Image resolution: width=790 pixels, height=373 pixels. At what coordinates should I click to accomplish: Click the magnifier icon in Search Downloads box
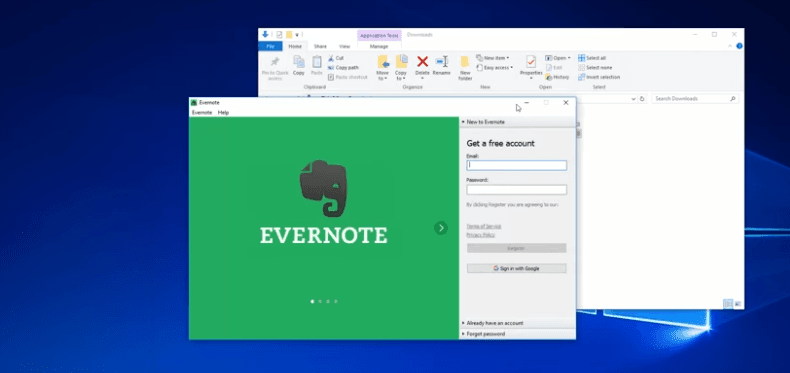[733, 99]
